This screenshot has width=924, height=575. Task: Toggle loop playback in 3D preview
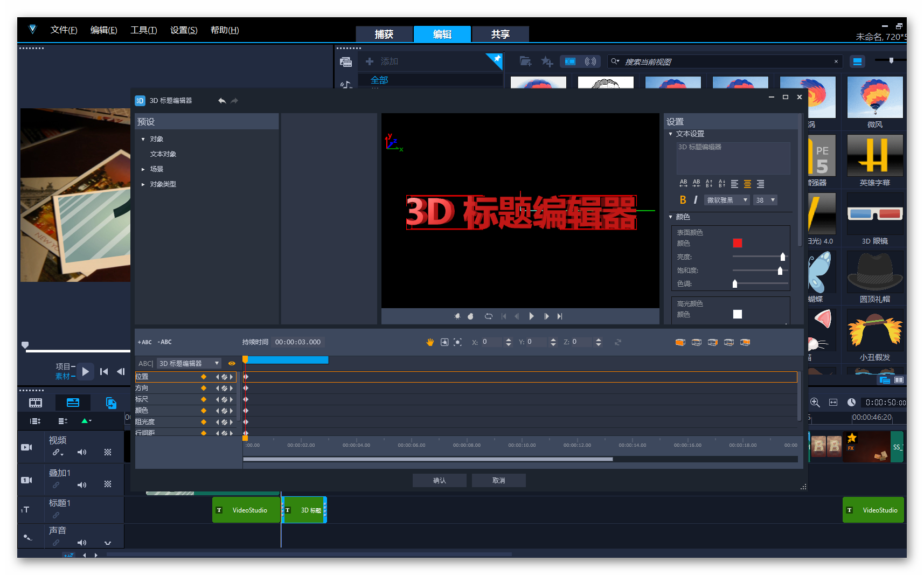pos(489,316)
